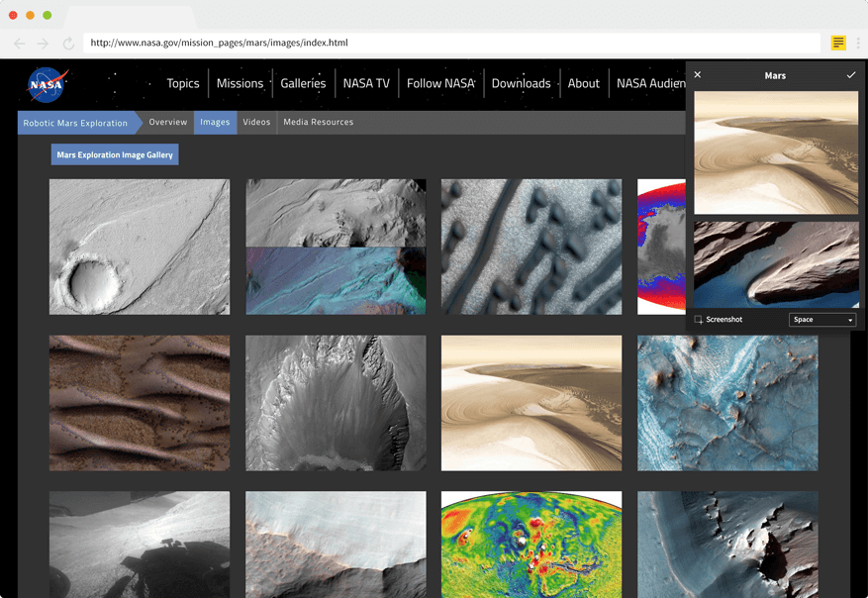Viewport: 868px width, 598px height.
Task: Click the Mars Exploration Image Gallery button
Action: pyautogui.click(x=115, y=154)
